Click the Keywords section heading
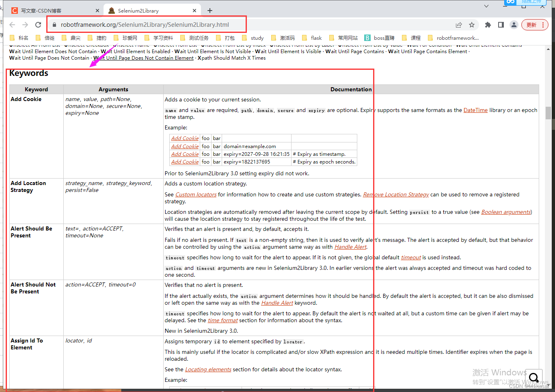This screenshot has height=392, width=555. coord(29,73)
